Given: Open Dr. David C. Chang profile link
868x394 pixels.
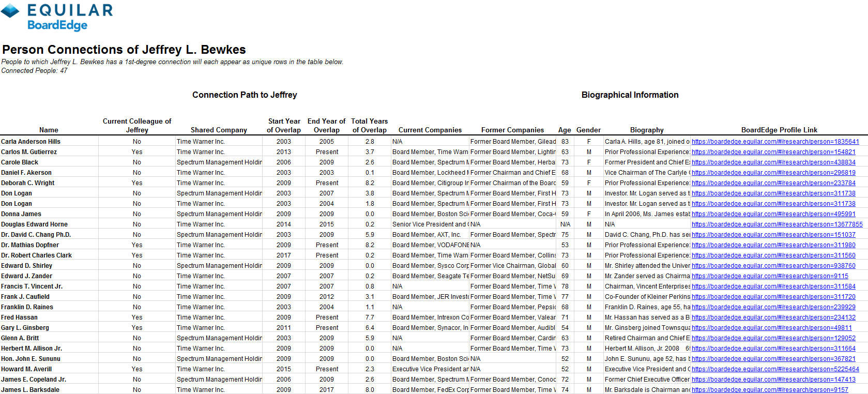Looking at the screenshot, I should pyautogui.click(x=773, y=235).
